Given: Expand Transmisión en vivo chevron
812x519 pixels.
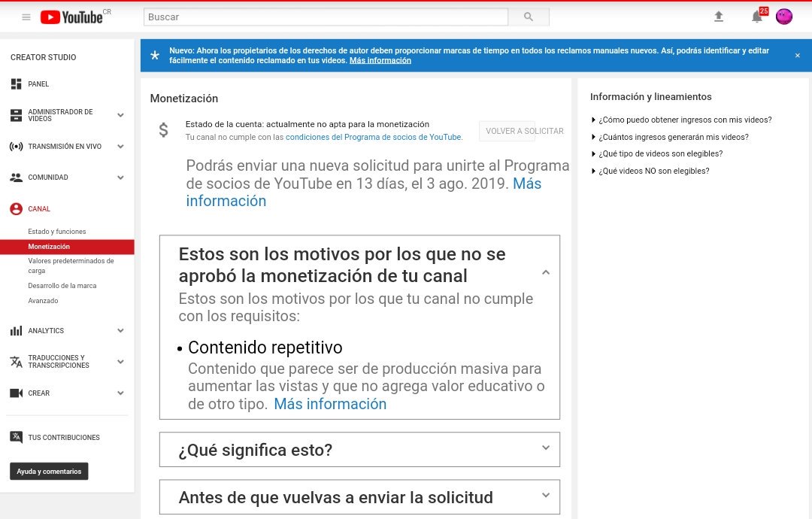Looking at the screenshot, I should point(120,147).
